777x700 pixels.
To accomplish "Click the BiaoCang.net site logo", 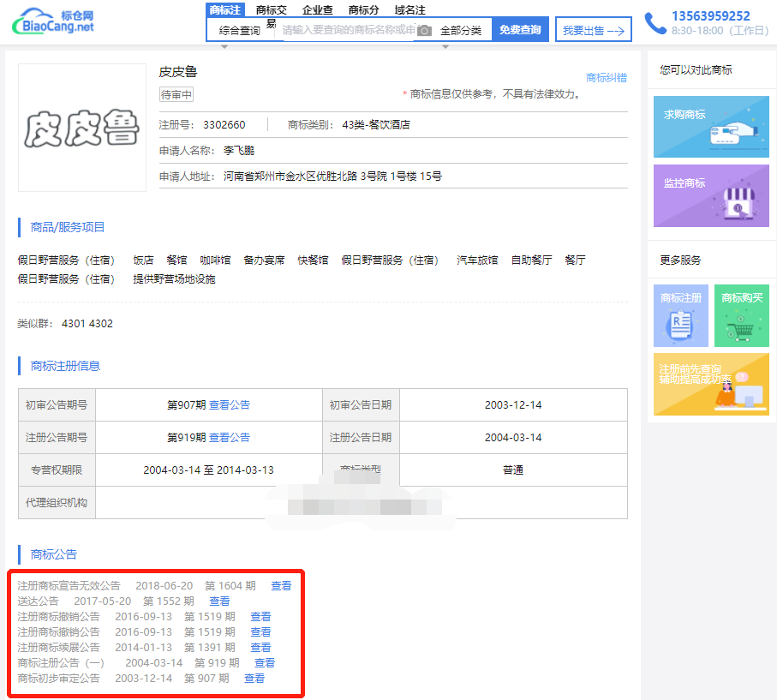I will tap(53, 22).
